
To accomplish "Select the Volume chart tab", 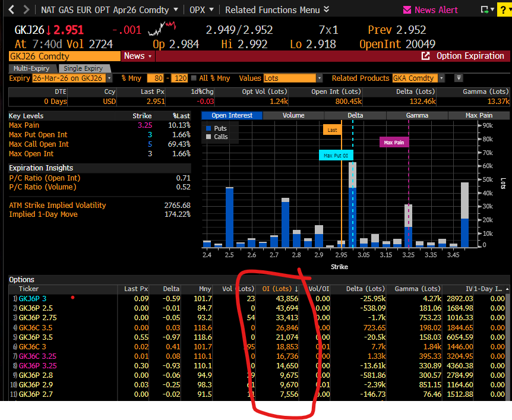I will (x=293, y=115).
